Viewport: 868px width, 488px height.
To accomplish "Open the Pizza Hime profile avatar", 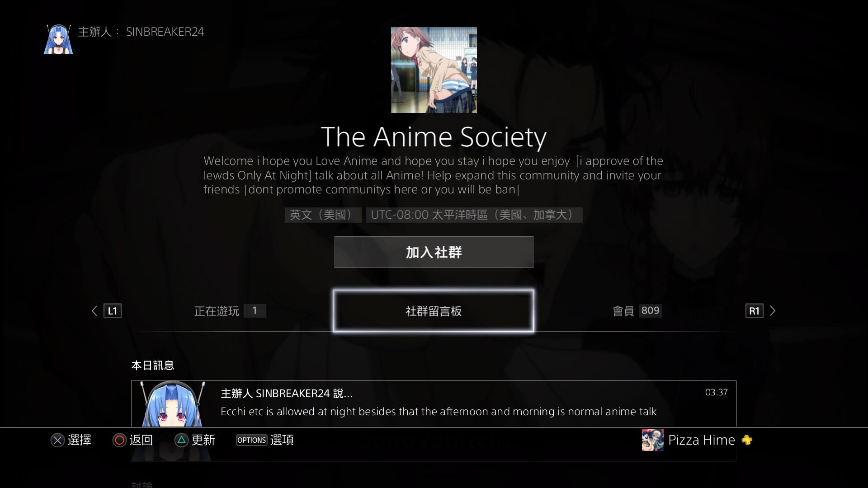I will [x=652, y=440].
